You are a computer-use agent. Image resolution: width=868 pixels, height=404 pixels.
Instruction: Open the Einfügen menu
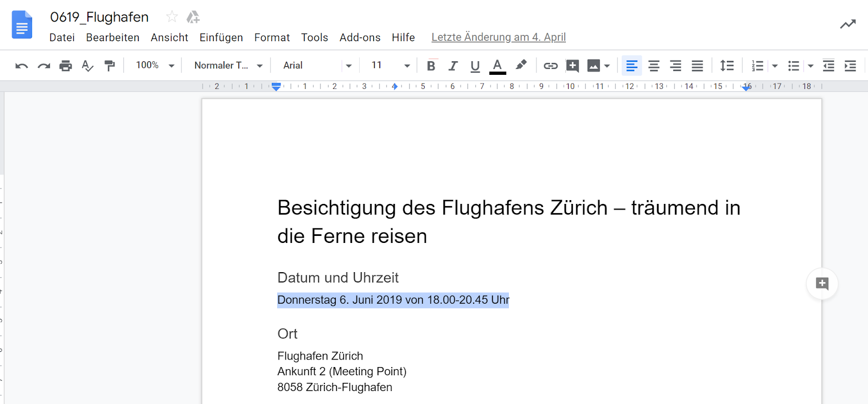221,37
